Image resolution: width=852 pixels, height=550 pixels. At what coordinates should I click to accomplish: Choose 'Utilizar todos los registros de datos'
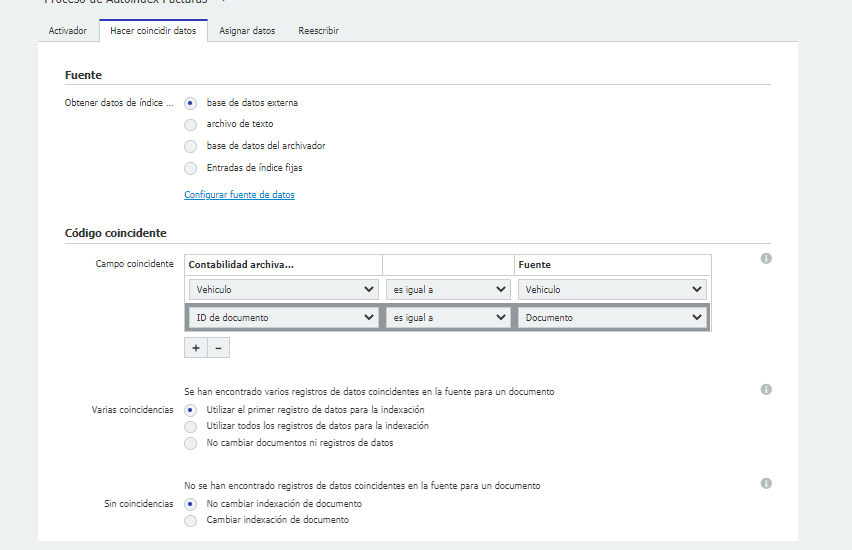tap(190, 426)
